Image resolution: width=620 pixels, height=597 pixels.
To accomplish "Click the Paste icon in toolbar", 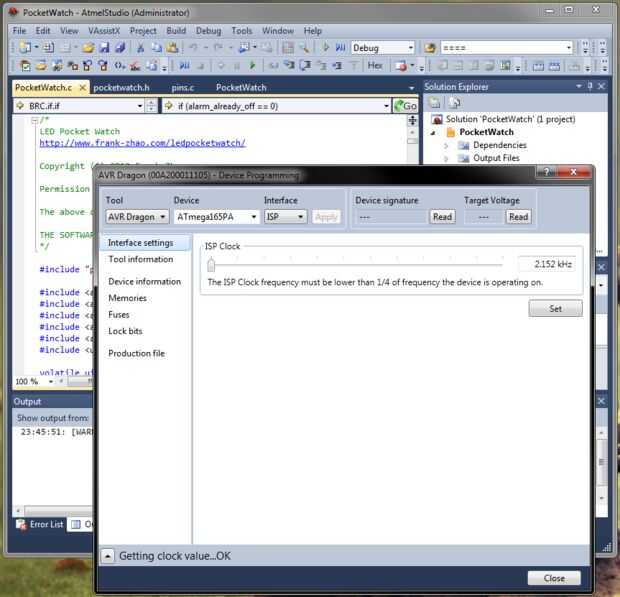I will [172, 48].
